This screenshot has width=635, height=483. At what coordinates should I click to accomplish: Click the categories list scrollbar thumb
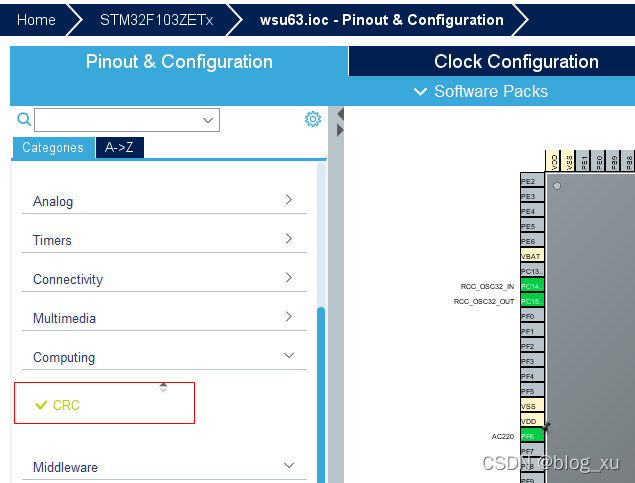click(321, 395)
